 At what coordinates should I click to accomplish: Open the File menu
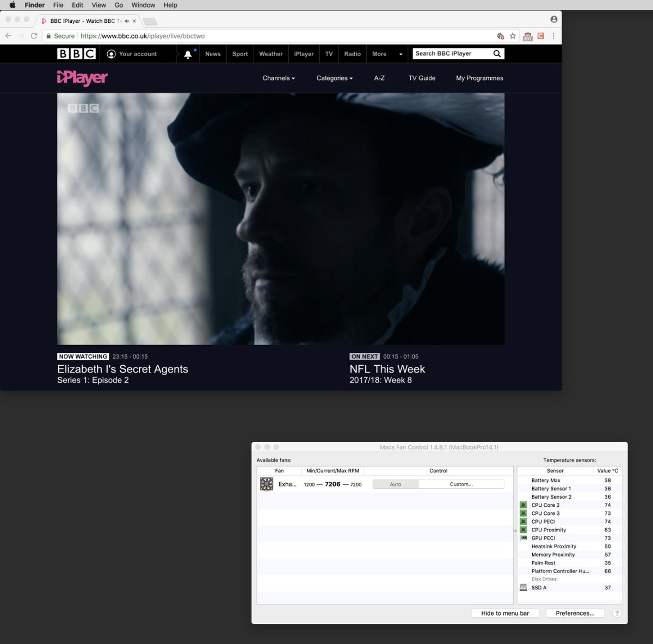point(58,5)
